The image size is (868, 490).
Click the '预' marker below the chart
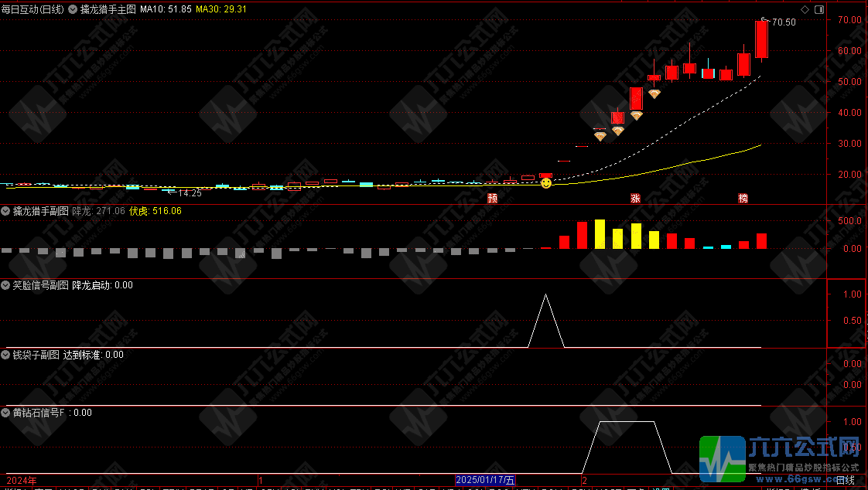(x=492, y=198)
